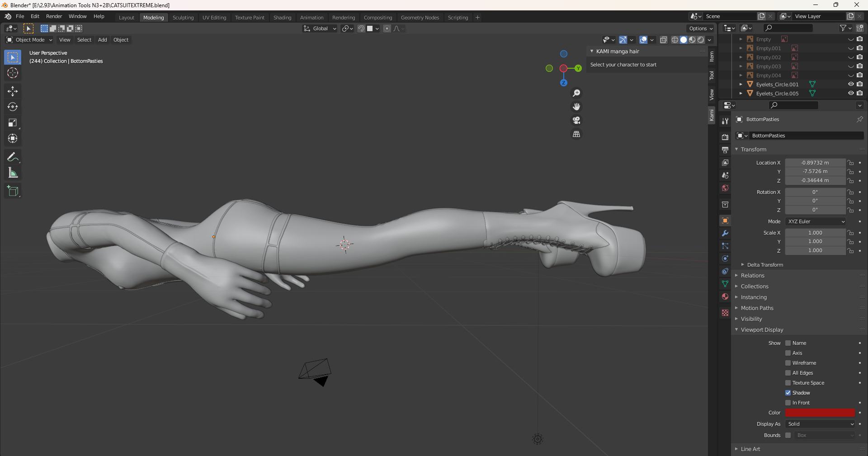Open the File menu
This screenshot has height=456, width=868.
[20, 16]
